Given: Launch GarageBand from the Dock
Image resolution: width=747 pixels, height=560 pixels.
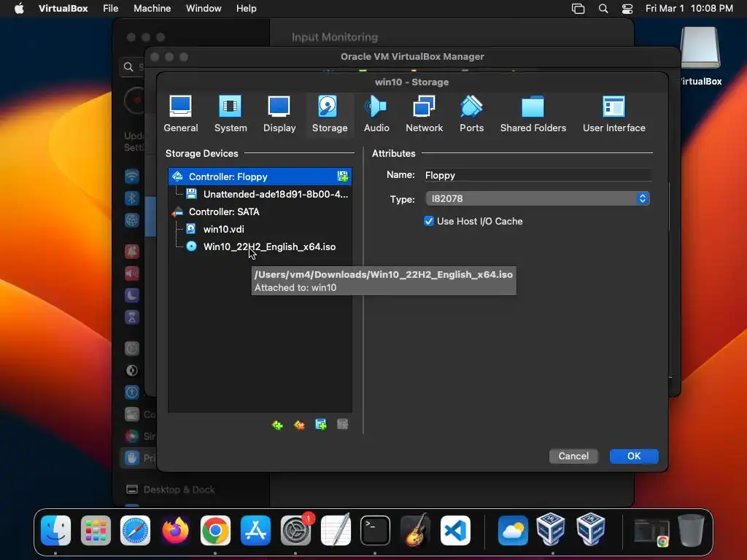Looking at the screenshot, I should pos(415,530).
